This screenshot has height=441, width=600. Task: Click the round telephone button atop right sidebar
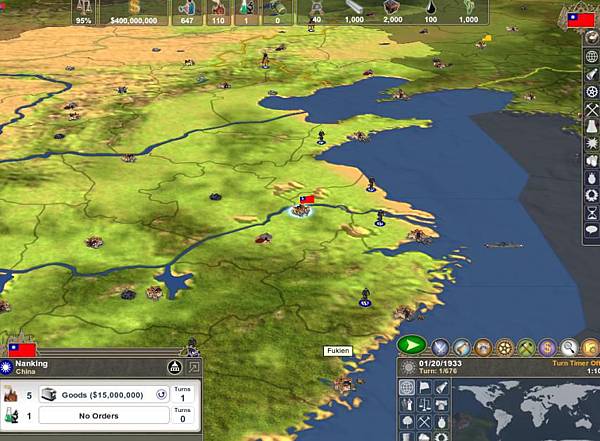pyautogui.click(x=592, y=38)
